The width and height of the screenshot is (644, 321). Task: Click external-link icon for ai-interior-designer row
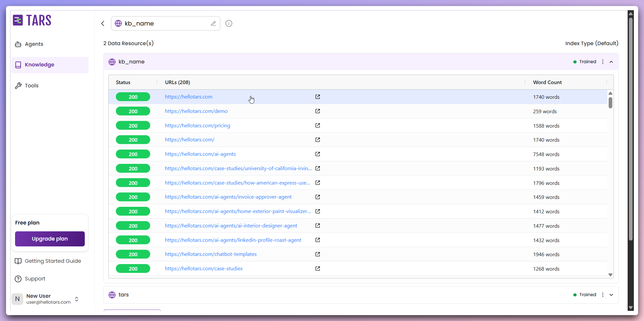(x=317, y=226)
